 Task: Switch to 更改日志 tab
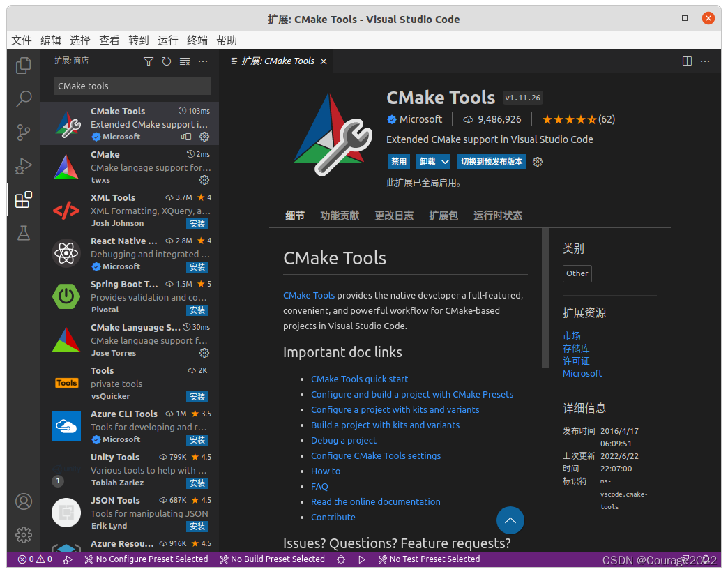(394, 216)
